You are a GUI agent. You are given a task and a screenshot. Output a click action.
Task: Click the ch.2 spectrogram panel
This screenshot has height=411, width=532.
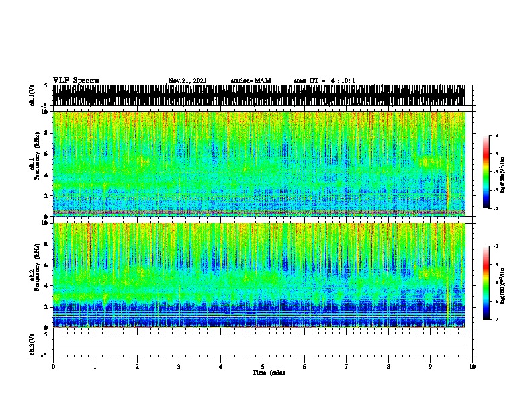[259, 275]
